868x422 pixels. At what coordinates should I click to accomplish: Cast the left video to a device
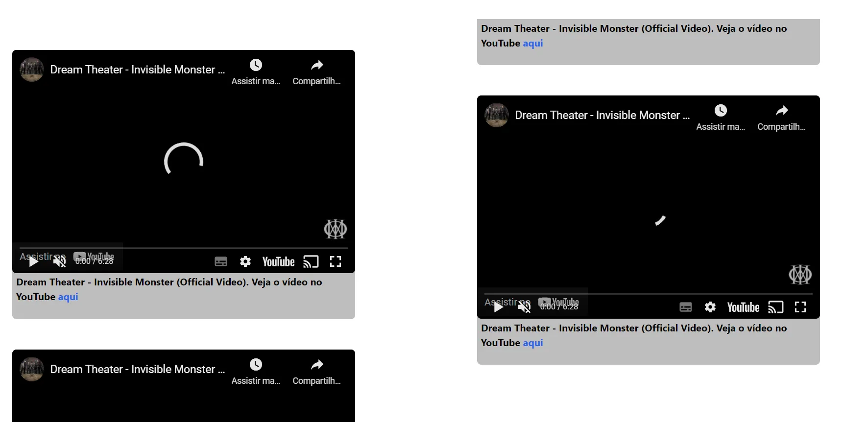pos(311,262)
